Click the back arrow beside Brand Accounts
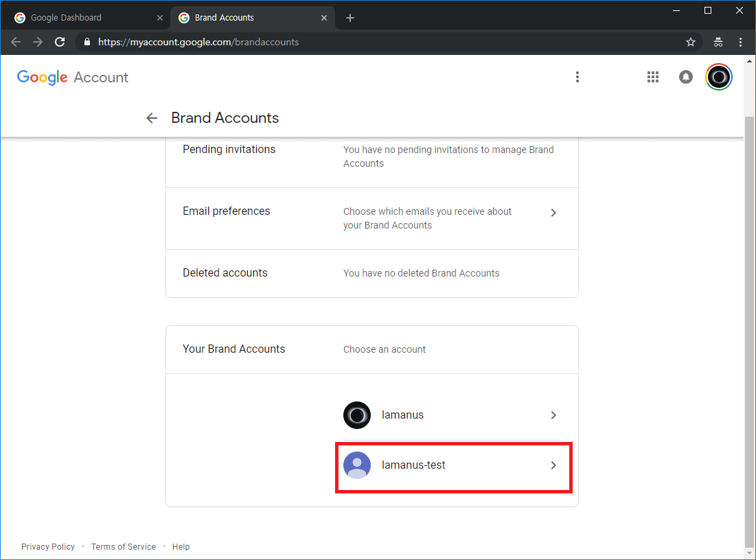This screenshot has width=756, height=560. pyautogui.click(x=152, y=118)
